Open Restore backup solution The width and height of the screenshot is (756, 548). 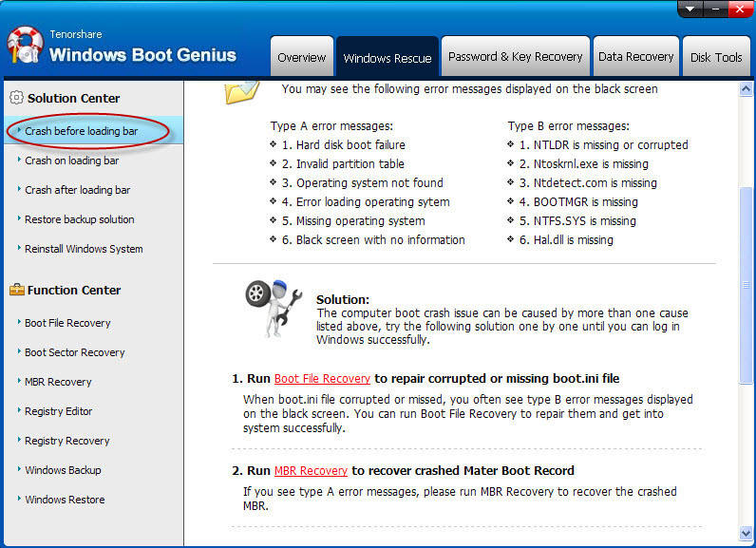tap(80, 219)
